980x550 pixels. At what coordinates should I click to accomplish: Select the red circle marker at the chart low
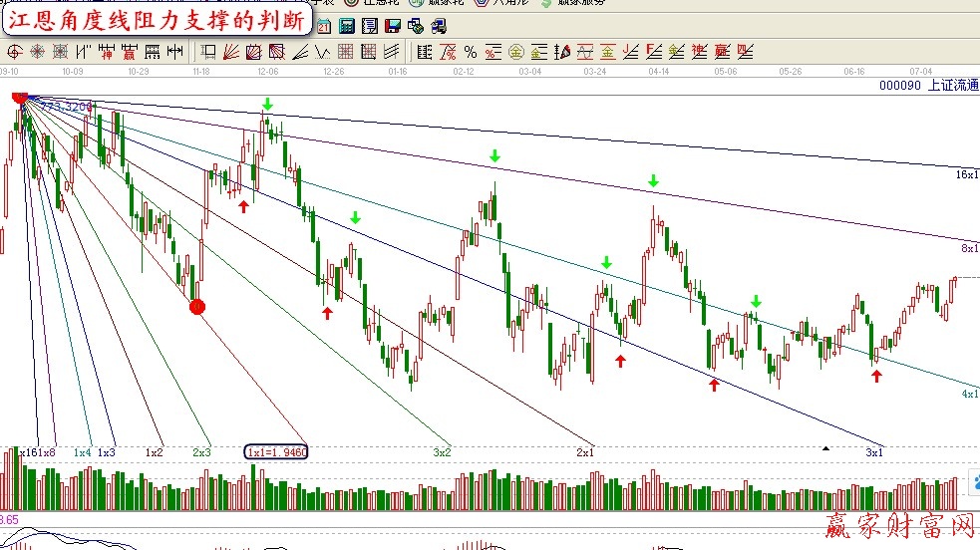pyautogui.click(x=197, y=307)
